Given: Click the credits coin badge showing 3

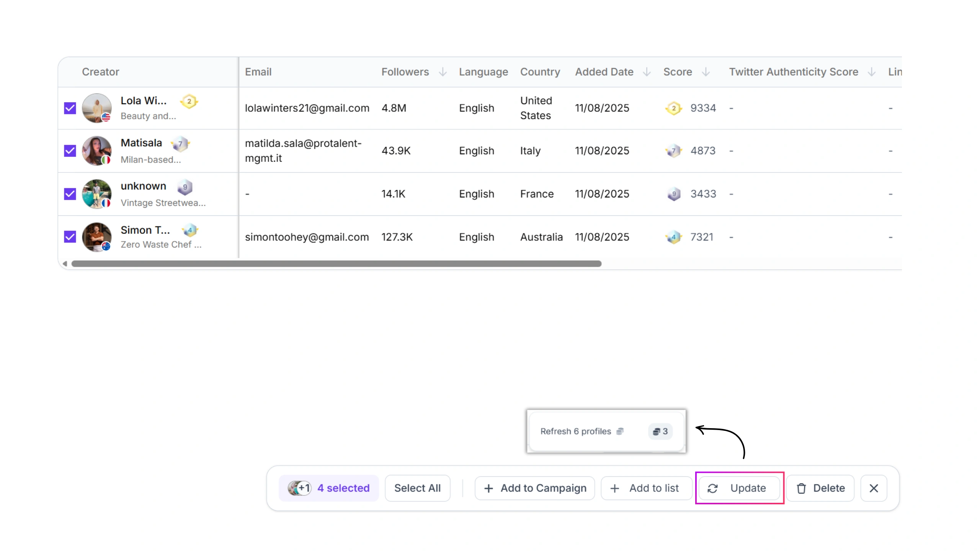Looking at the screenshot, I should [660, 431].
